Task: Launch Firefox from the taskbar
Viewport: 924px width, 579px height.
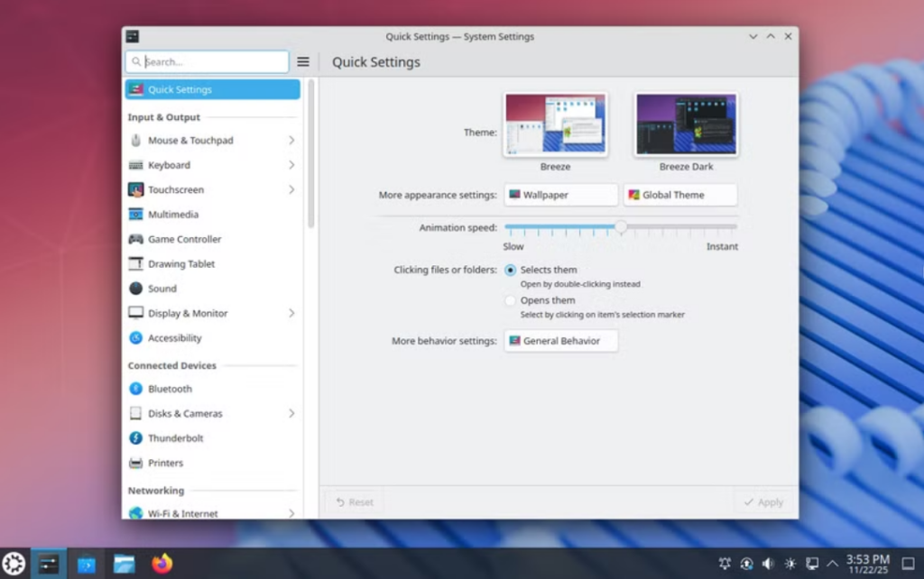Action: coord(162,565)
